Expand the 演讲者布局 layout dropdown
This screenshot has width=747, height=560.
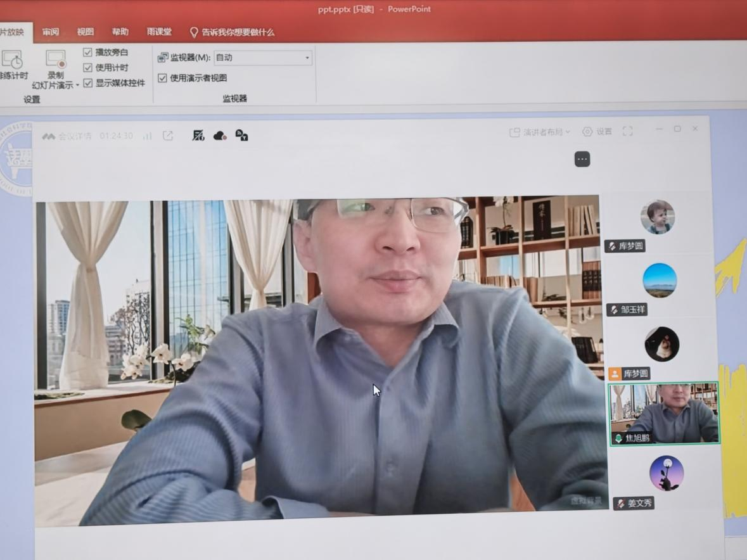point(540,132)
